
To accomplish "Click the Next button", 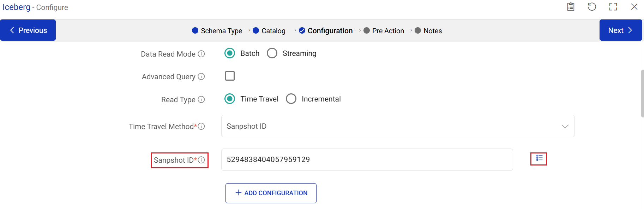I will pyautogui.click(x=620, y=30).
